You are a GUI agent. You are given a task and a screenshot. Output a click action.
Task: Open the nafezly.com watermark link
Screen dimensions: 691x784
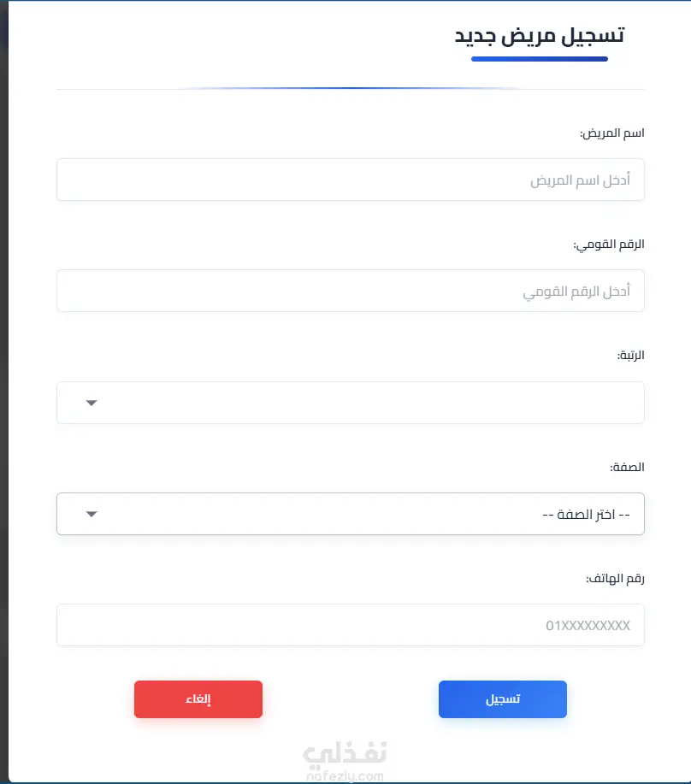pos(345,776)
